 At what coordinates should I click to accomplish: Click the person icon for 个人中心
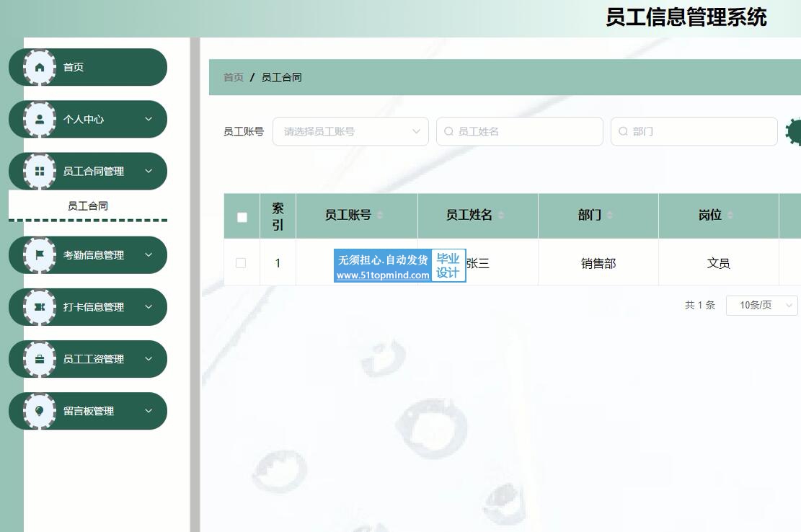40,119
